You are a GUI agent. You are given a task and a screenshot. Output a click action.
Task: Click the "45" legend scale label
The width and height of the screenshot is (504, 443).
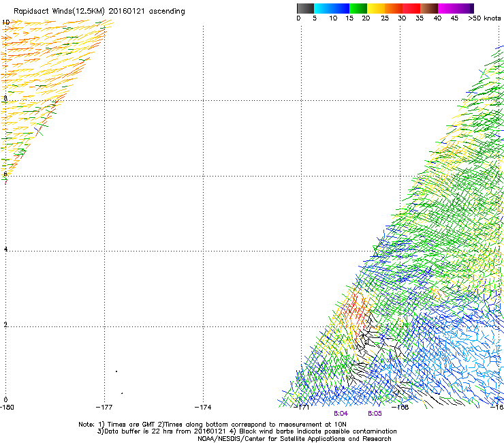coord(454,18)
